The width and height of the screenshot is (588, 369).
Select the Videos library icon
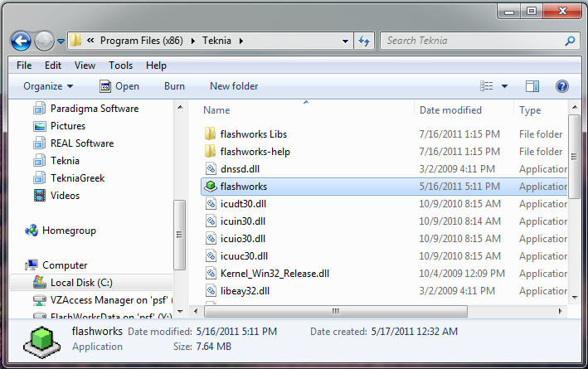40,196
